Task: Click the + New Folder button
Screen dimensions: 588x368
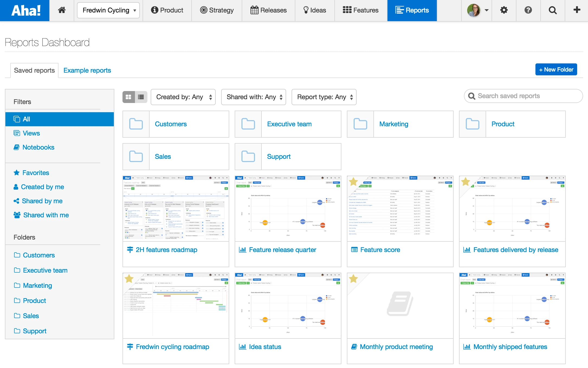Action: click(x=556, y=70)
